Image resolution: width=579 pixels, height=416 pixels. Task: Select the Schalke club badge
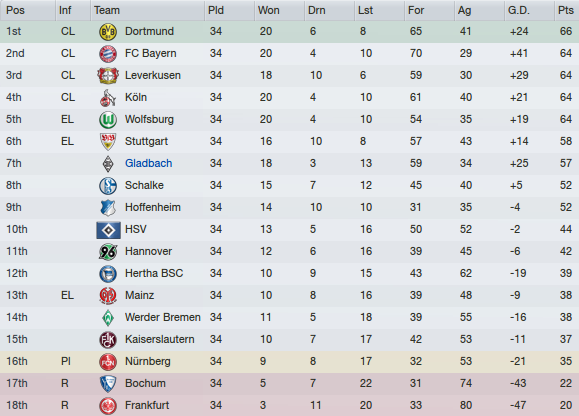(x=108, y=186)
